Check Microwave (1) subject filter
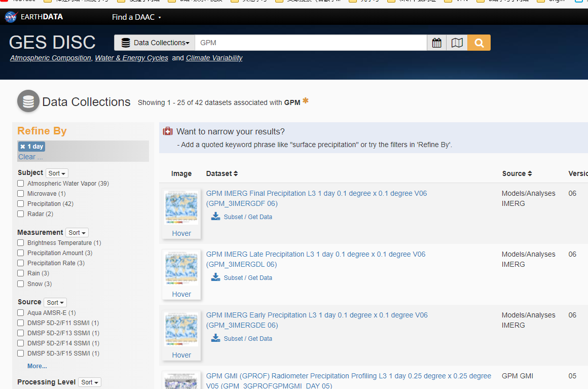The image size is (588, 389). click(21, 194)
